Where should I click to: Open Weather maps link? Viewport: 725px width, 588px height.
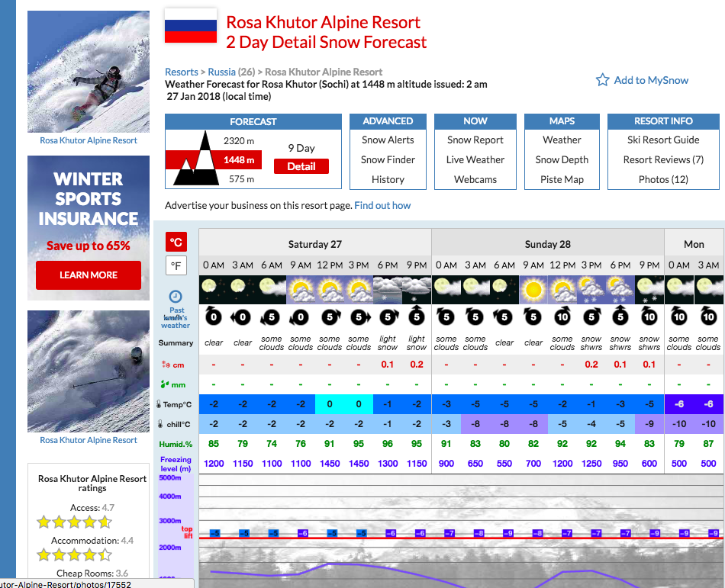[x=562, y=140]
